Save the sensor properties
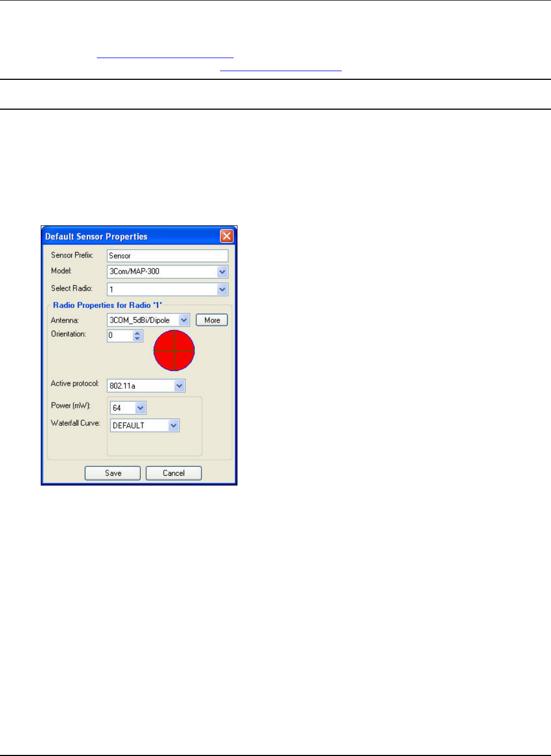Image resolution: width=551 pixels, height=756 pixels. (x=113, y=473)
